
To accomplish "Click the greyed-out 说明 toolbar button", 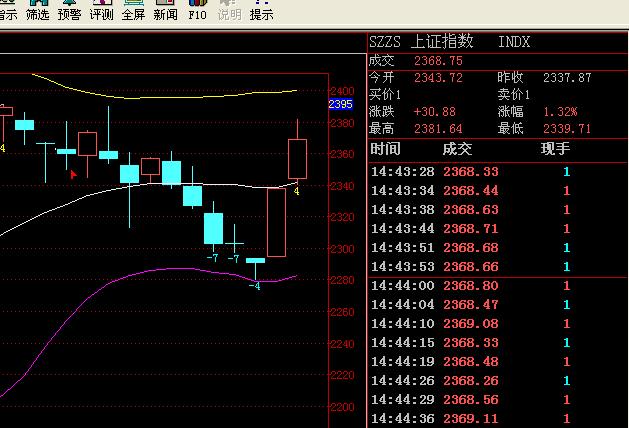I will pyautogui.click(x=229, y=11).
